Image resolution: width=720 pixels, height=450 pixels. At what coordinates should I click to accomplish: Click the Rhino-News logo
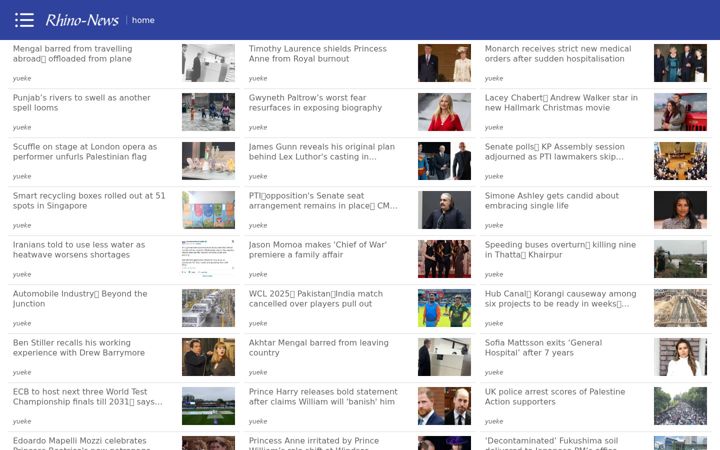[82, 20]
